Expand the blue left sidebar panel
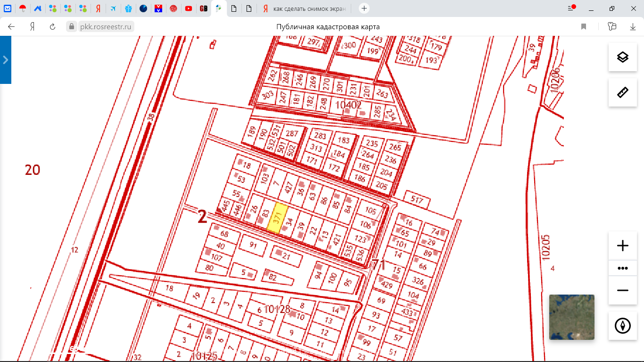 (x=6, y=60)
